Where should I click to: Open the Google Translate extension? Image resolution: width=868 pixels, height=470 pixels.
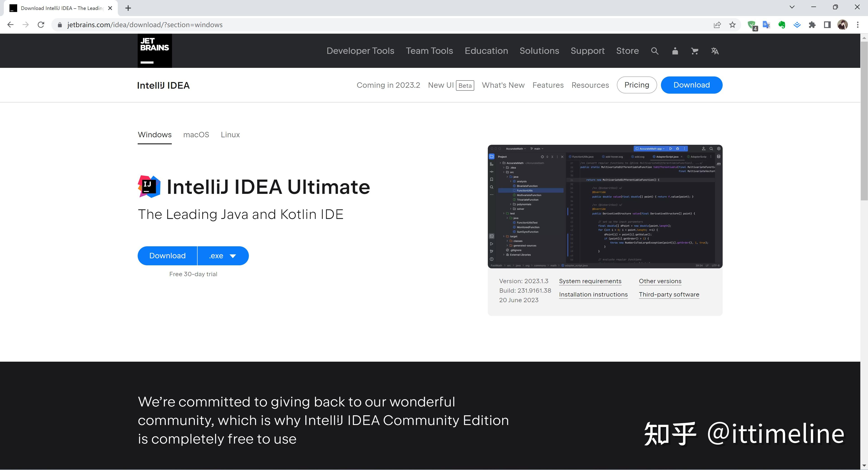767,25
